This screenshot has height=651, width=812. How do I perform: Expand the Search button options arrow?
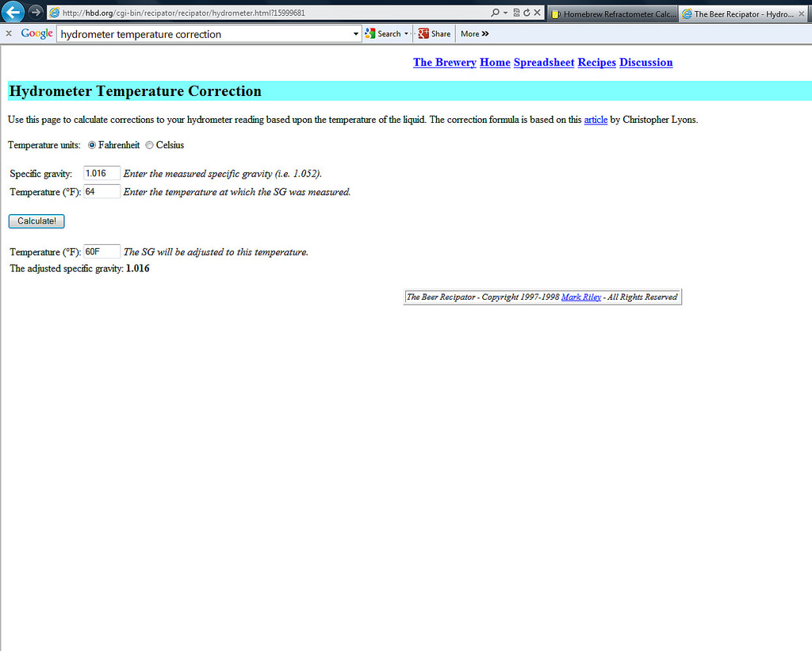(x=406, y=33)
